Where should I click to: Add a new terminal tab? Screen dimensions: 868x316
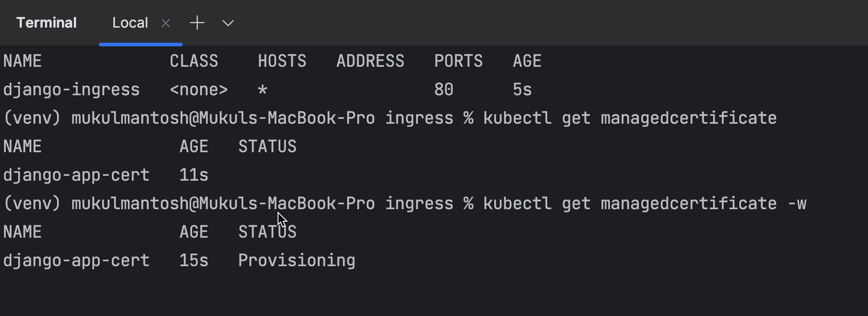pyautogui.click(x=197, y=23)
